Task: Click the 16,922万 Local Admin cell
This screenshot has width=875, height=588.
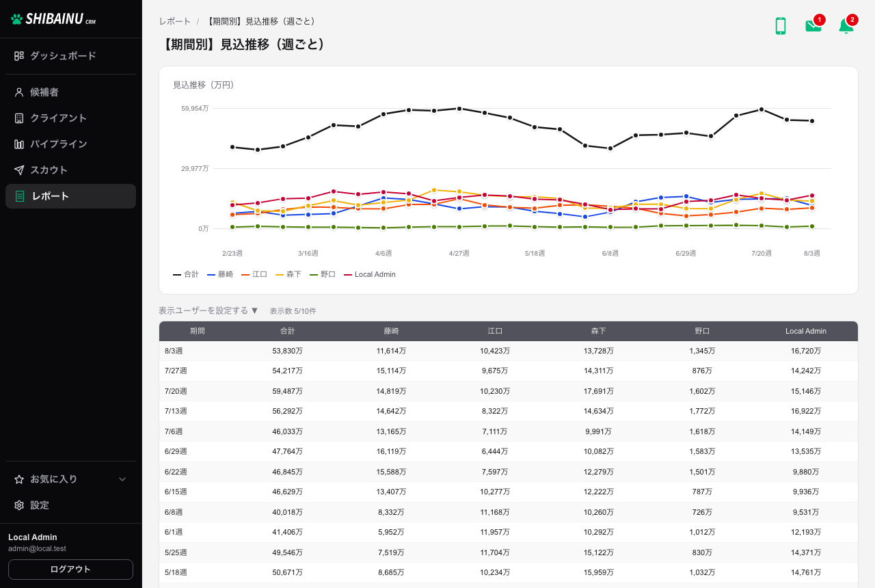Action: (806, 411)
